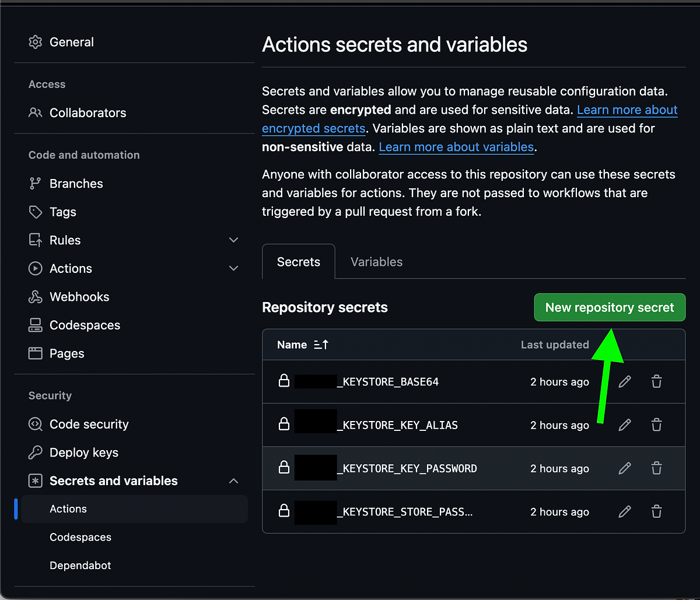
Task: Open Codespaces via its terminal icon
Action: coord(35,325)
